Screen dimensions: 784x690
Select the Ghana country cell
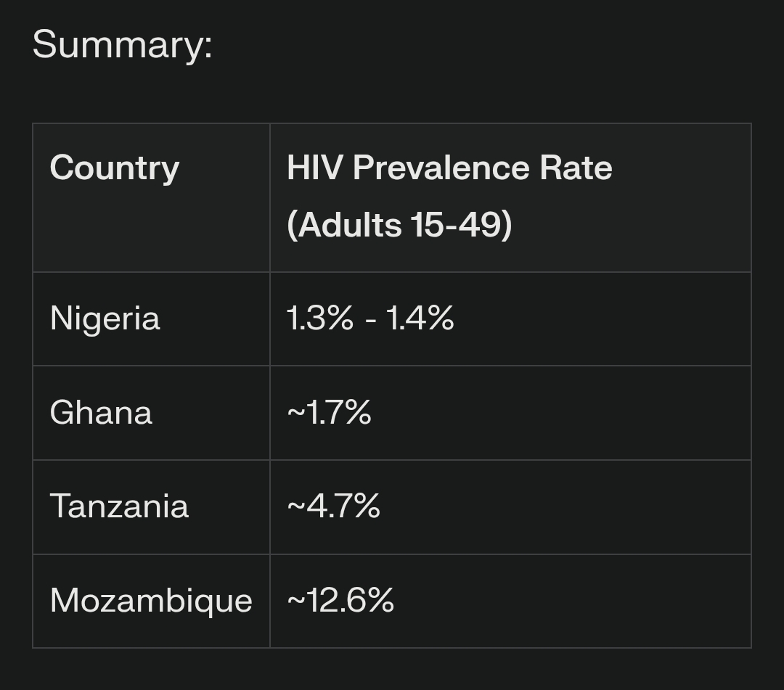(x=101, y=413)
